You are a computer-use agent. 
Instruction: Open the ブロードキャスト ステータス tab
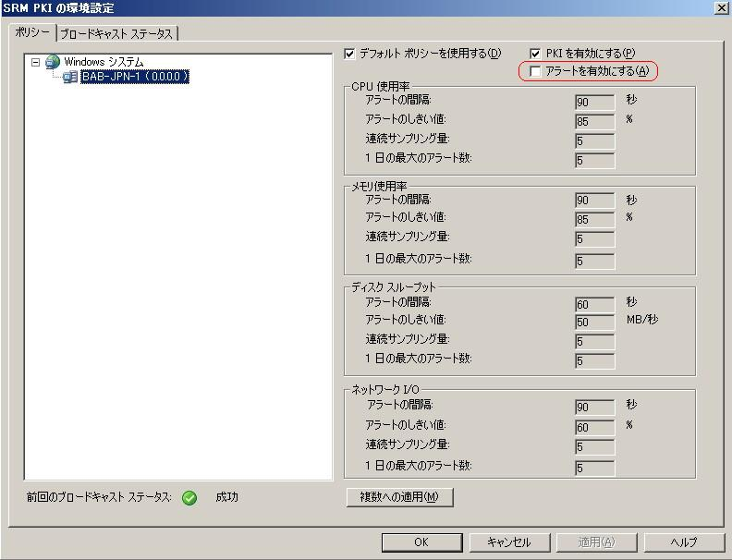coord(116,33)
